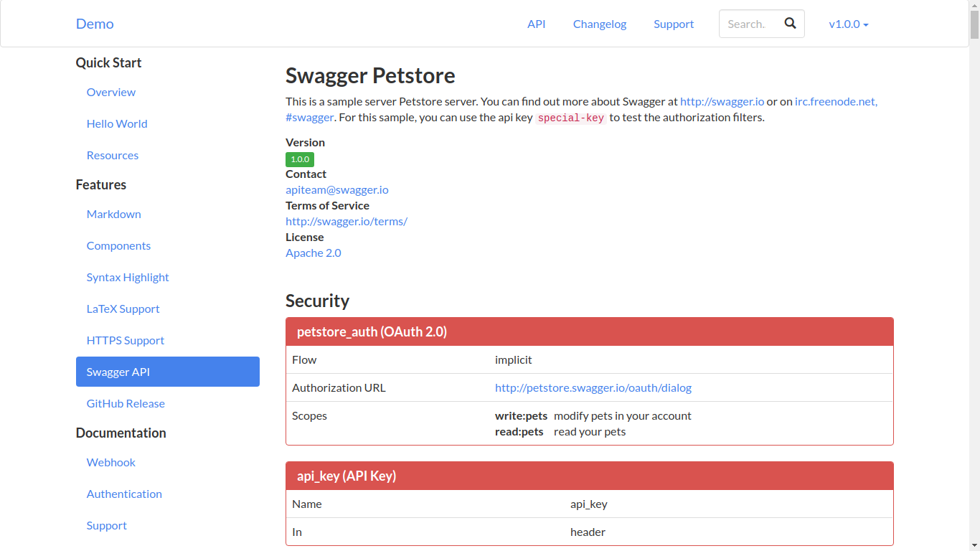980x551 pixels.
Task: Follow the http://swagger.io link
Action: [722, 101]
